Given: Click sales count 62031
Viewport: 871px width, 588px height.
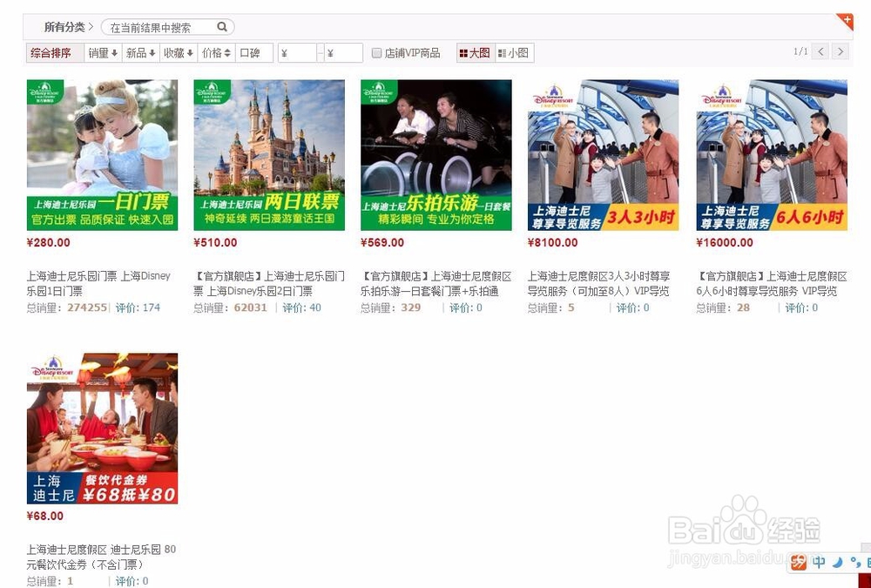Looking at the screenshot, I should point(251,308).
